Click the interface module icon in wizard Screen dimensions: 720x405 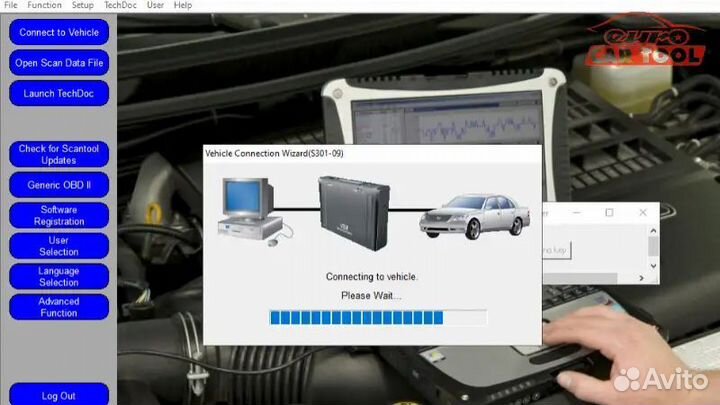coord(354,213)
